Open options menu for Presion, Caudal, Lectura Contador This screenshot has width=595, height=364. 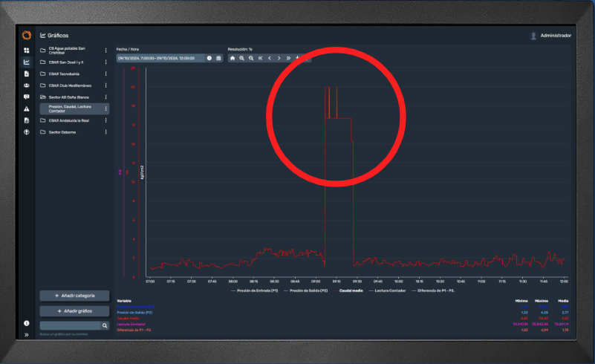click(x=106, y=109)
